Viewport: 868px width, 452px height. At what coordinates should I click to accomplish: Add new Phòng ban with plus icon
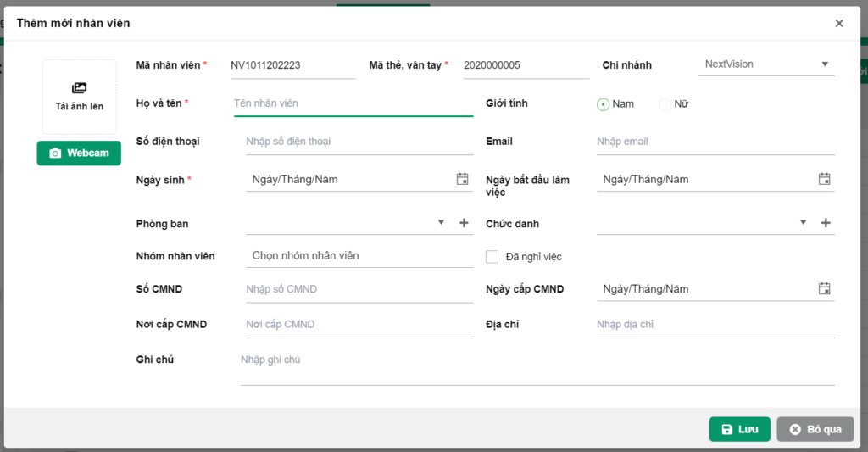pos(464,223)
